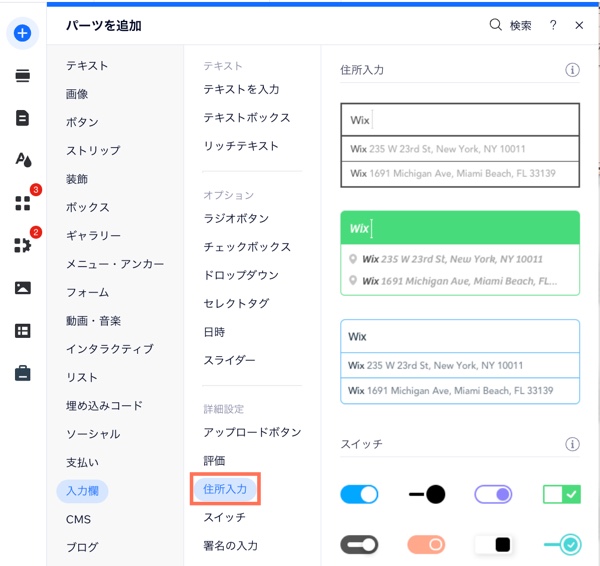Viewport: 600px width, 566px height.
Task: Select the teal circle checkmark switch design
Action: (562, 545)
